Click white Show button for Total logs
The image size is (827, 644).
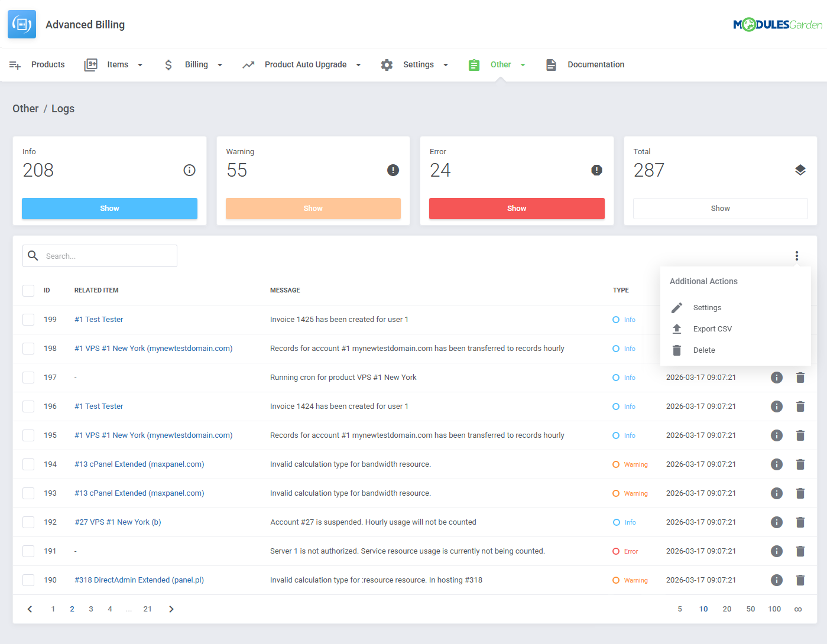coord(720,209)
